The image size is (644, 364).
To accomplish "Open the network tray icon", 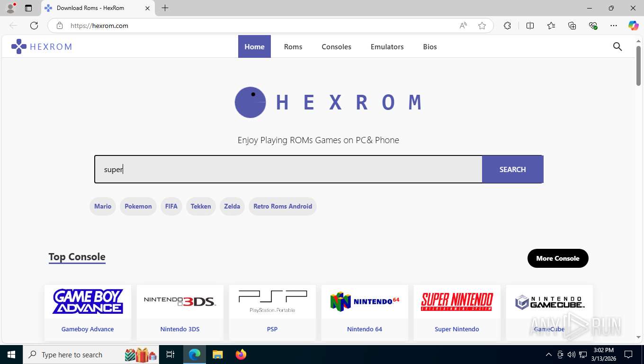I will tap(583, 355).
